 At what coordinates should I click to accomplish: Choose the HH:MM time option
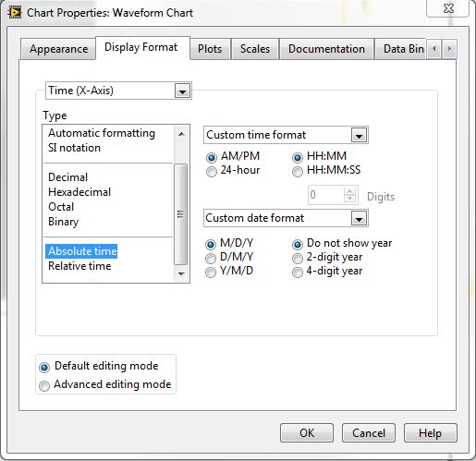tap(298, 158)
